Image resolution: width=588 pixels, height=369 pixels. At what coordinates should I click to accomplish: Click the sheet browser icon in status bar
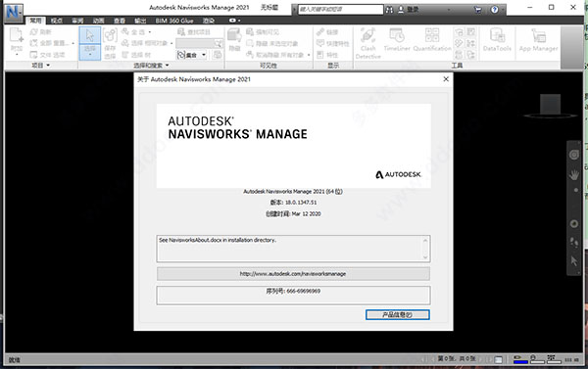tap(498, 359)
